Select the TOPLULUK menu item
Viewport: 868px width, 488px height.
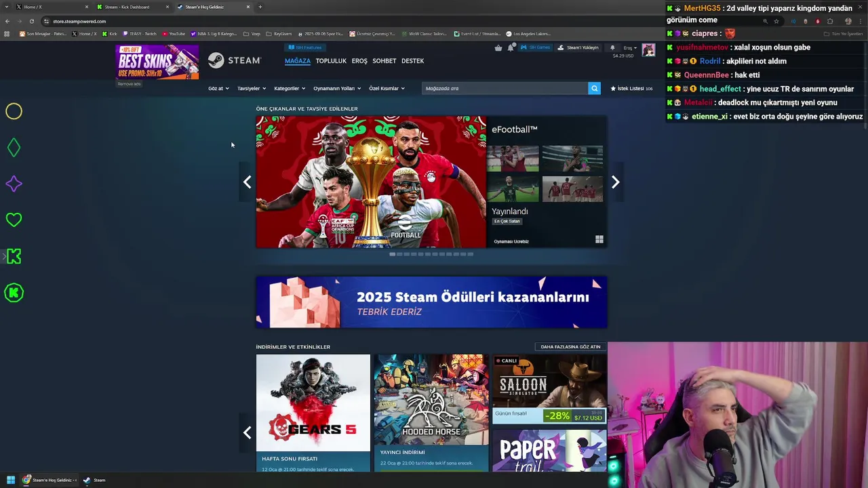[331, 61]
